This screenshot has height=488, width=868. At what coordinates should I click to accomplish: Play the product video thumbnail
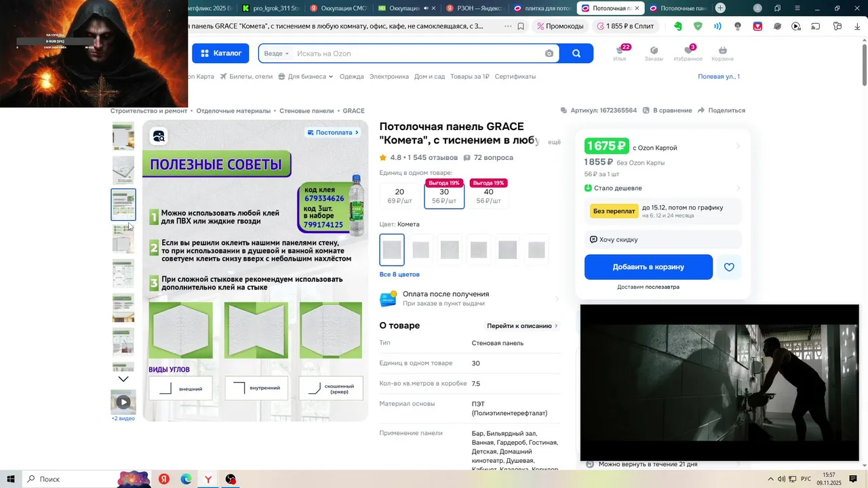tap(123, 402)
